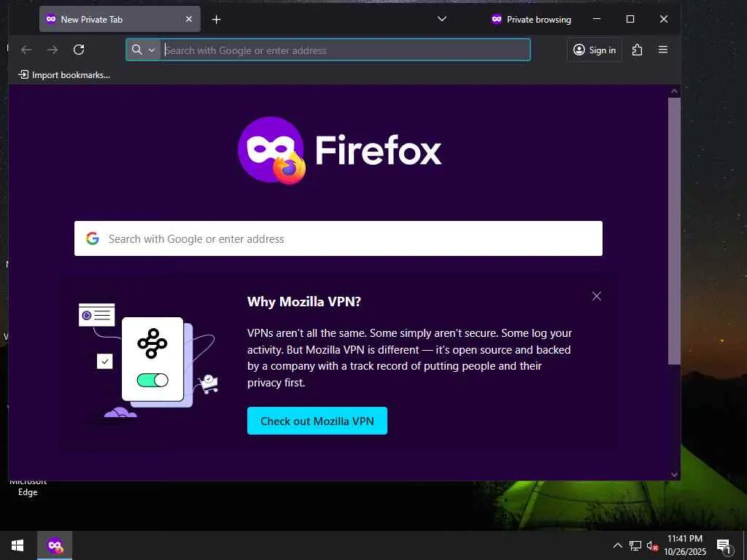This screenshot has width=747, height=560.
Task: Open the taskbar clock and date
Action: [x=684, y=545]
